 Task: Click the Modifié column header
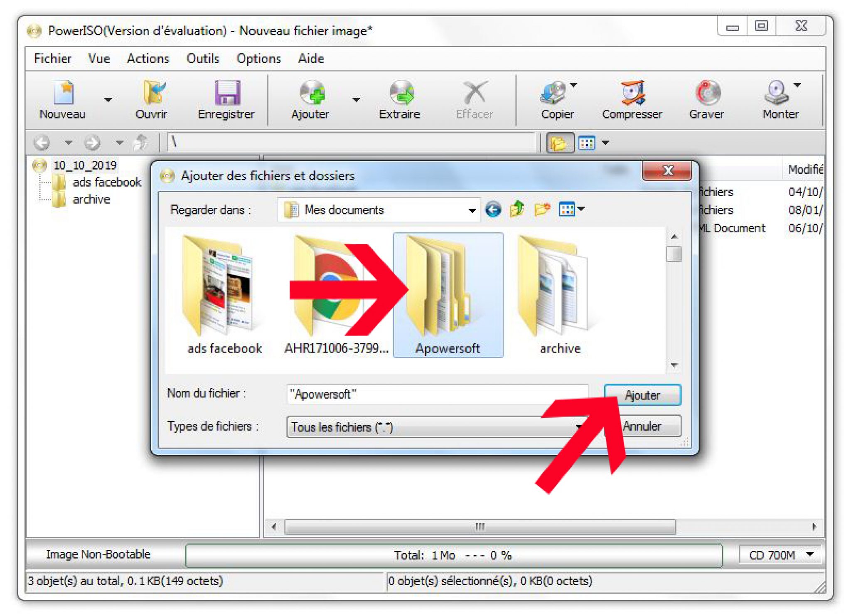coord(805,170)
